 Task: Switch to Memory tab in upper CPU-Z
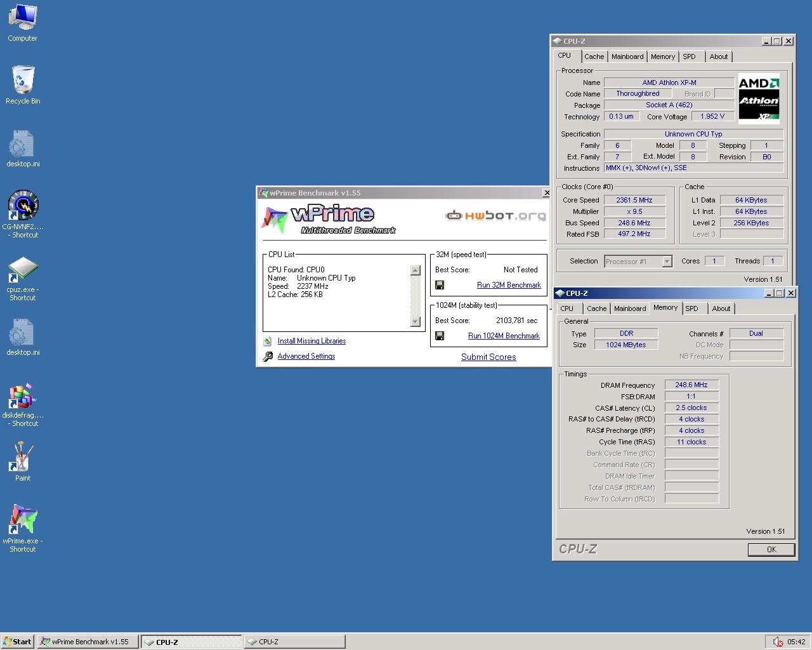click(663, 56)
